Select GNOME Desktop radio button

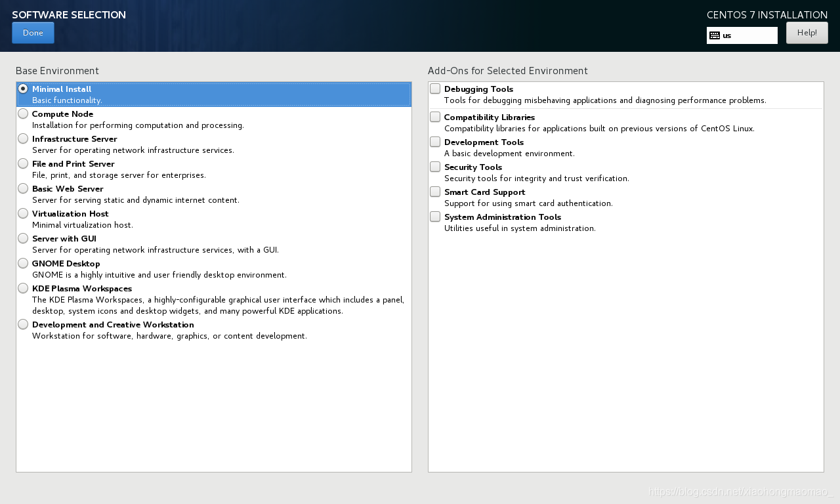click(x=23, y=263)
